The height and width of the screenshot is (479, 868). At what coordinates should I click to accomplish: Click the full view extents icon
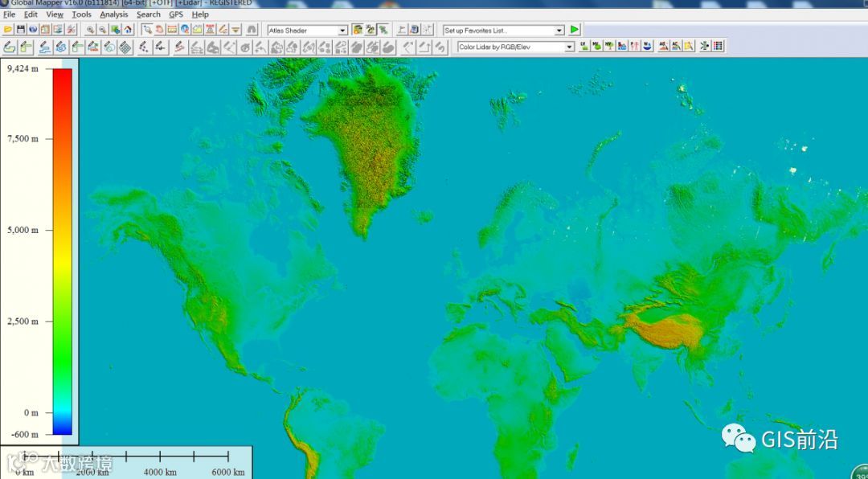[x=115, y=30]
